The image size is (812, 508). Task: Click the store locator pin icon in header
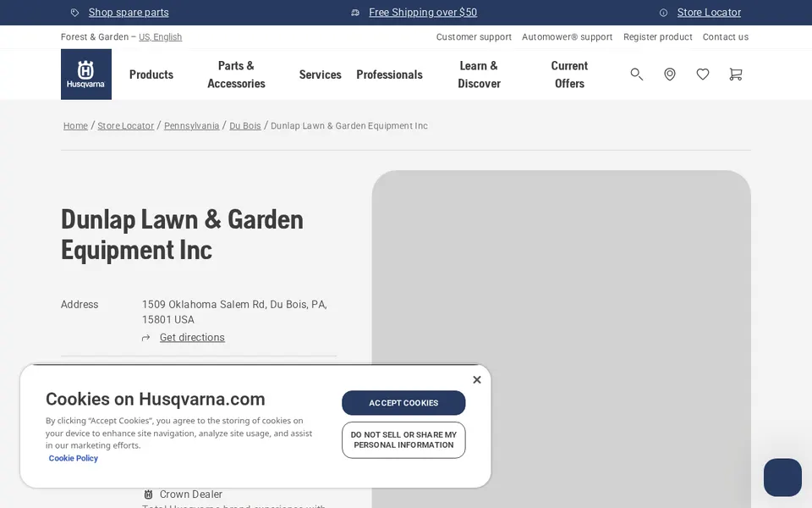click(x=670, y=75)
